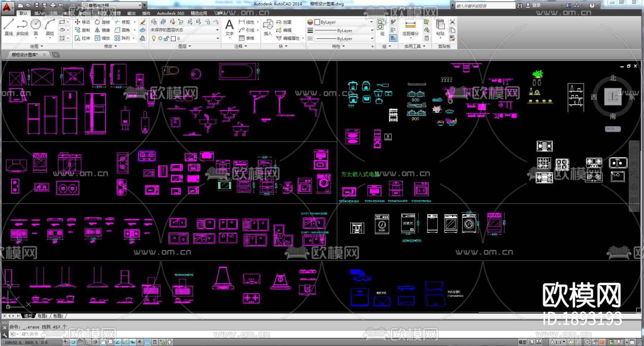This screenshot has width=644, height=346.
Task: Click the Copy (复制) modify tool
Action: tap(82, 30)
